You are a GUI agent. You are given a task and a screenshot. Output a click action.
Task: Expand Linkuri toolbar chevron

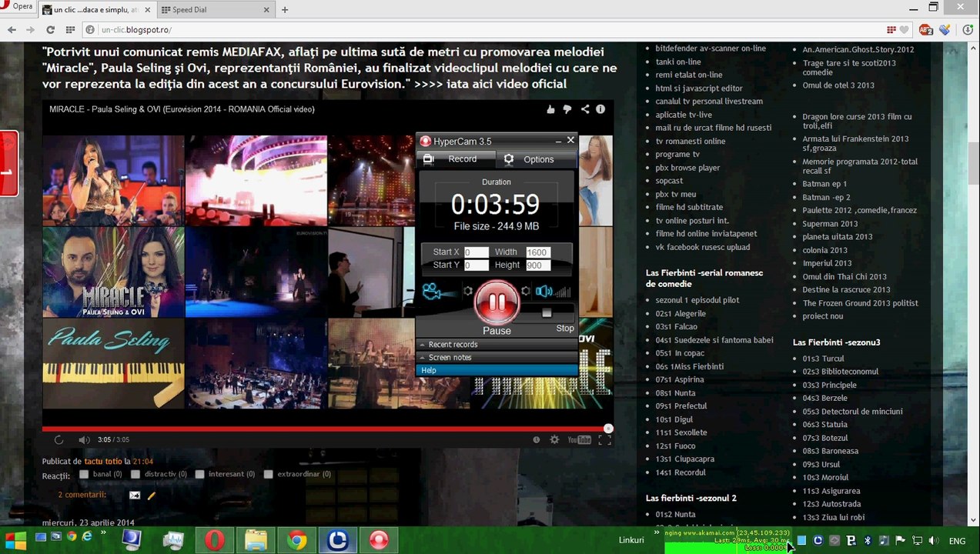coord(657,532)
